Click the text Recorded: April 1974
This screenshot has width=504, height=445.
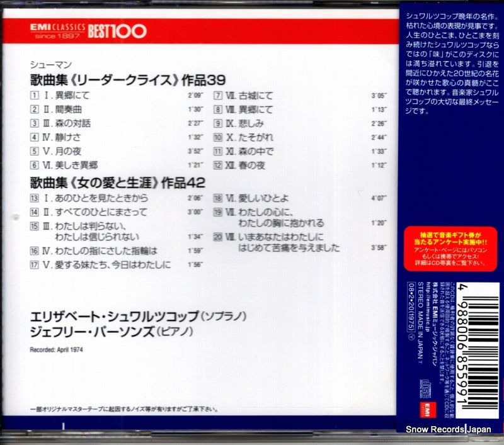click(x=56, y=350)
